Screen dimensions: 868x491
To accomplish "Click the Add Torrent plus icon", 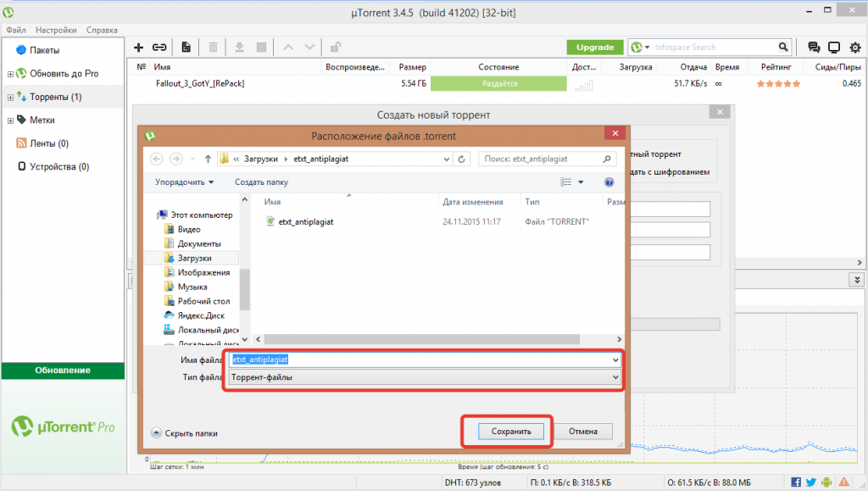I will (139, 47).
